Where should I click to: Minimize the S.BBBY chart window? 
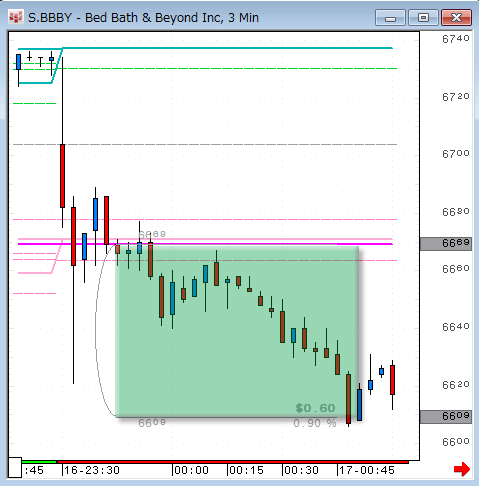tap(390, 18)
